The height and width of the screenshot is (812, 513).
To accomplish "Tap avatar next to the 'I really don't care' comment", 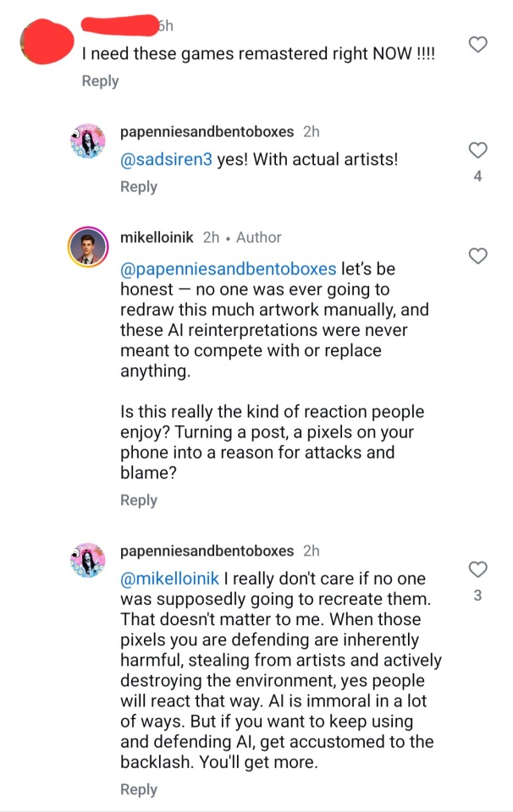I will tap(86, 561).
